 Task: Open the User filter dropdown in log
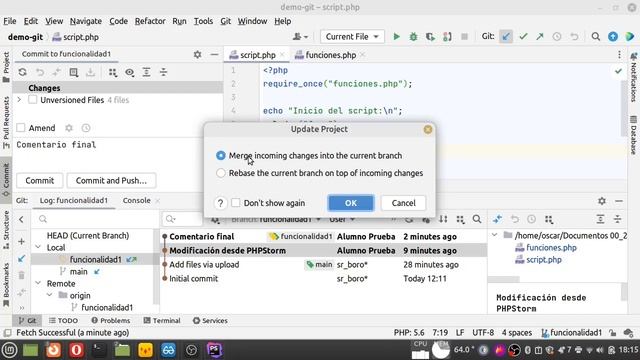pos(342,220)
